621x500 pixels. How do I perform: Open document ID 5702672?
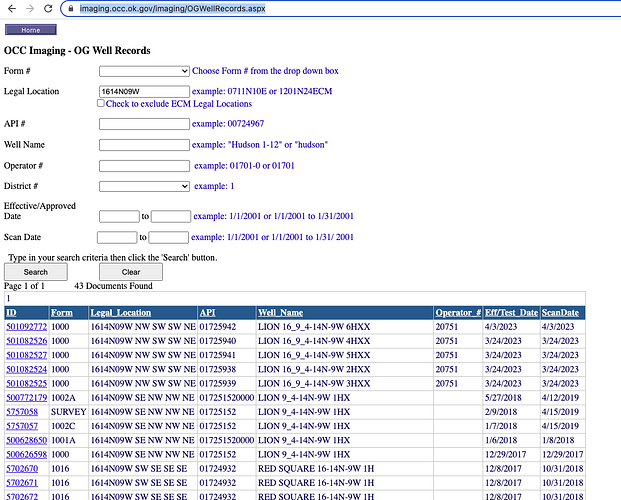click(x=22, y=496)
